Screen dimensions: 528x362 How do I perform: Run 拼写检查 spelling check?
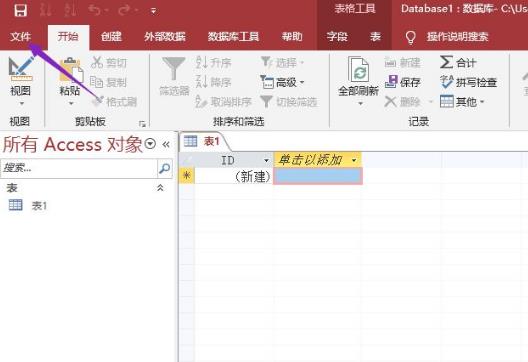pos(469,82)
